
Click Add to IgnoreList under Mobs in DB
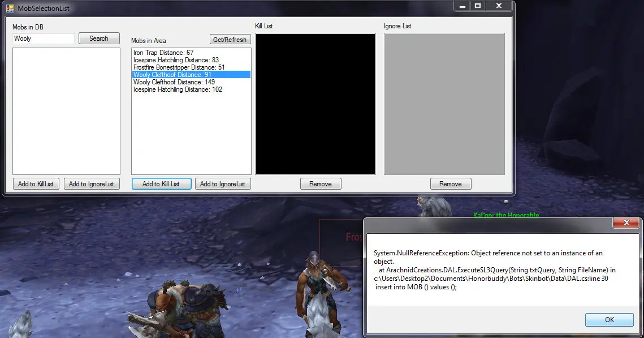[92, 184]
